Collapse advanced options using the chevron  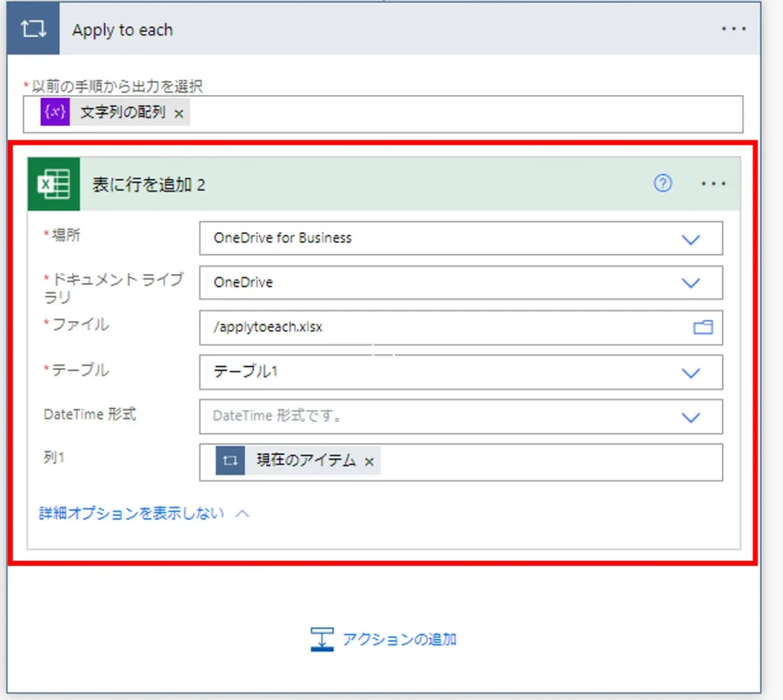242,513
